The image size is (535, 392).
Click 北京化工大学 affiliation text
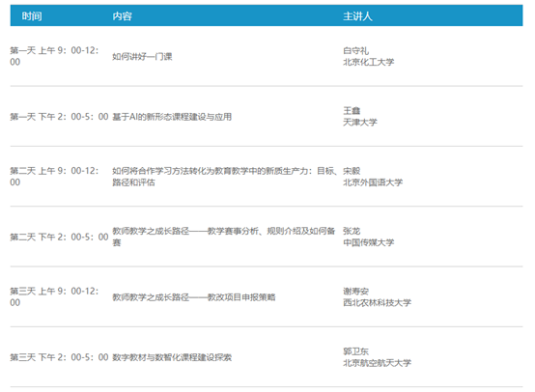pos(369,62)
